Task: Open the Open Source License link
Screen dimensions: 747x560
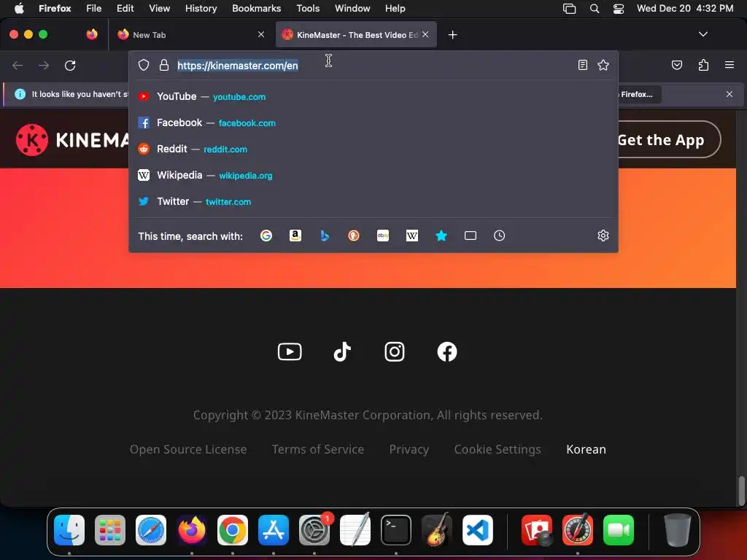Action: [x=188, y=449]
